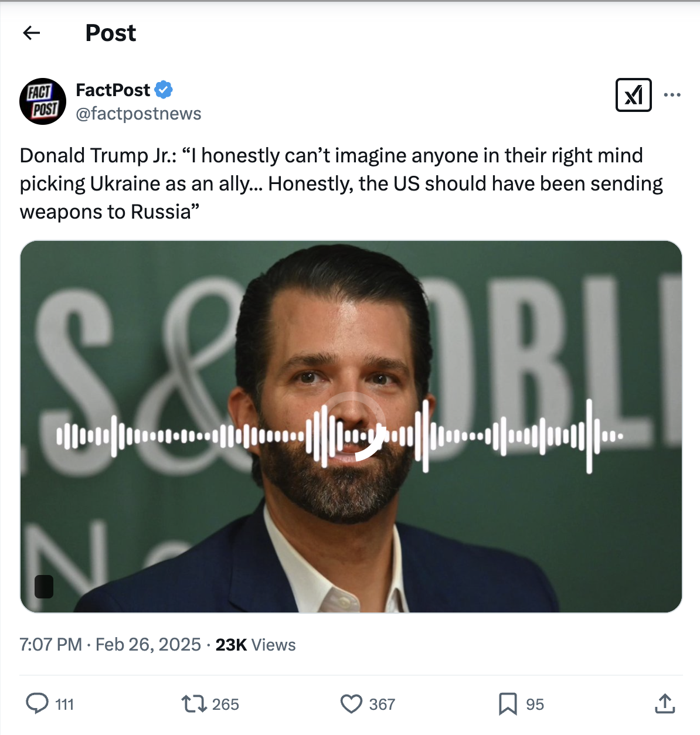Toggle the repost arrows icon
This screenshot has width=700, height=735.
pos(193,703)
